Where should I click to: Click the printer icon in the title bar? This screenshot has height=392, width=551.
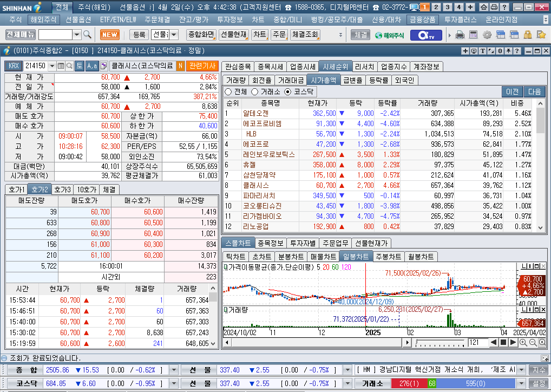pos(494,7)
